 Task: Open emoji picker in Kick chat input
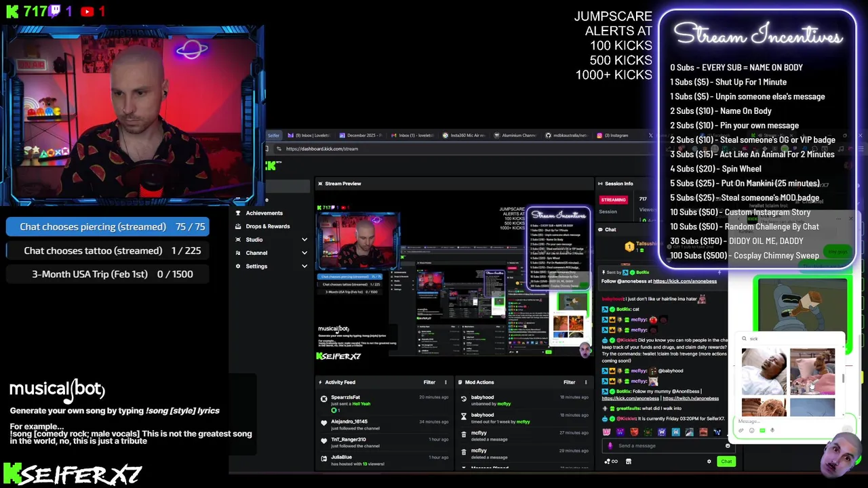(x=728, y=446)
